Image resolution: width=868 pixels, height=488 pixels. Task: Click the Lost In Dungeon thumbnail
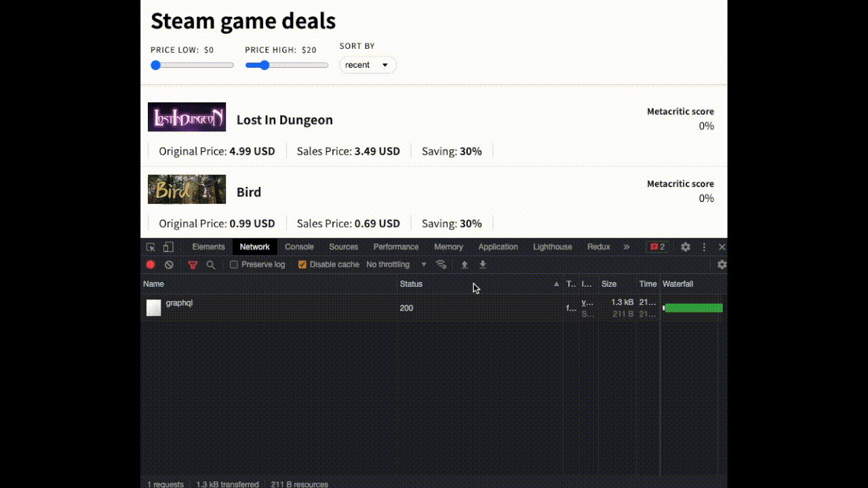coord(186,117)
